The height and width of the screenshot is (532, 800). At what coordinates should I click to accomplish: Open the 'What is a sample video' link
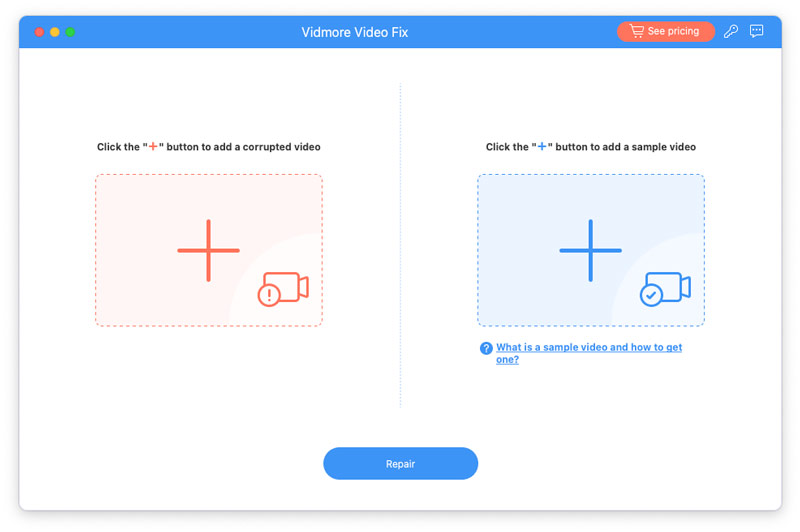point(589,353)
